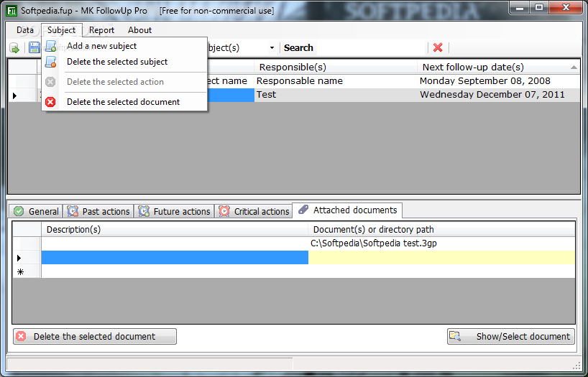This screenshot has width=588, height=377.
Task: Choose Delete the selected document from menu
Action: click(124, 102)
